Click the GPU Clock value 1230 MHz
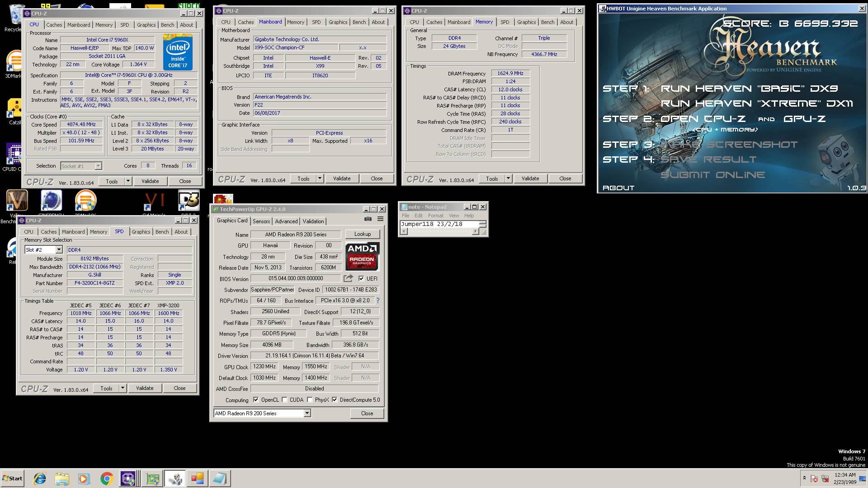 (x=264, y=366)
